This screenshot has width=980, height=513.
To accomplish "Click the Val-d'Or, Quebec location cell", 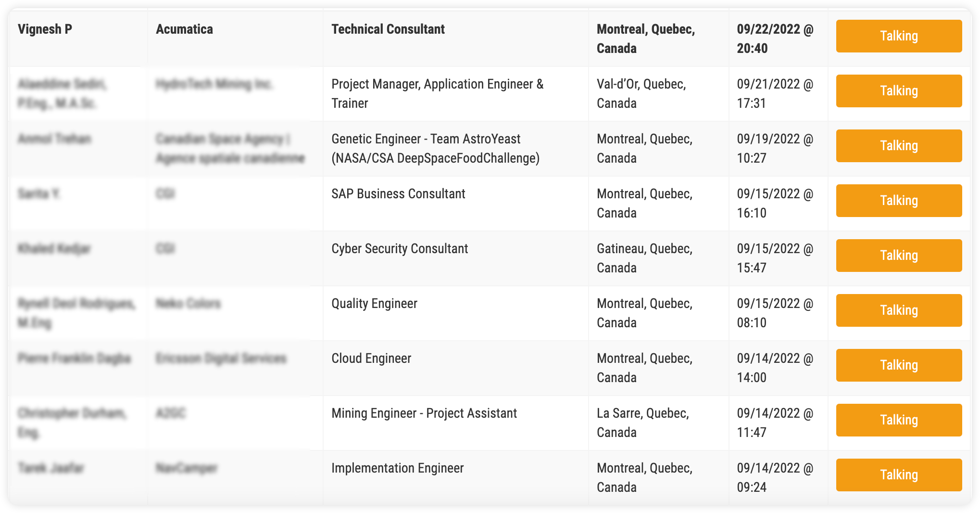I will click(641, 93).
